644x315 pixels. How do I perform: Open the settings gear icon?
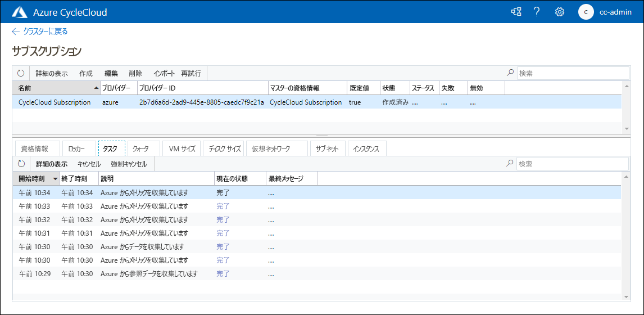(559, 12)
